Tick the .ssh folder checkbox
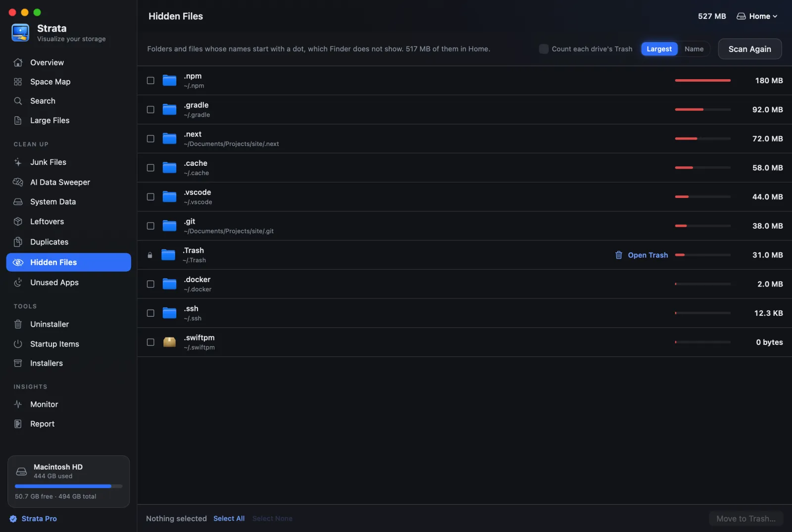 (x=150, y=313)
